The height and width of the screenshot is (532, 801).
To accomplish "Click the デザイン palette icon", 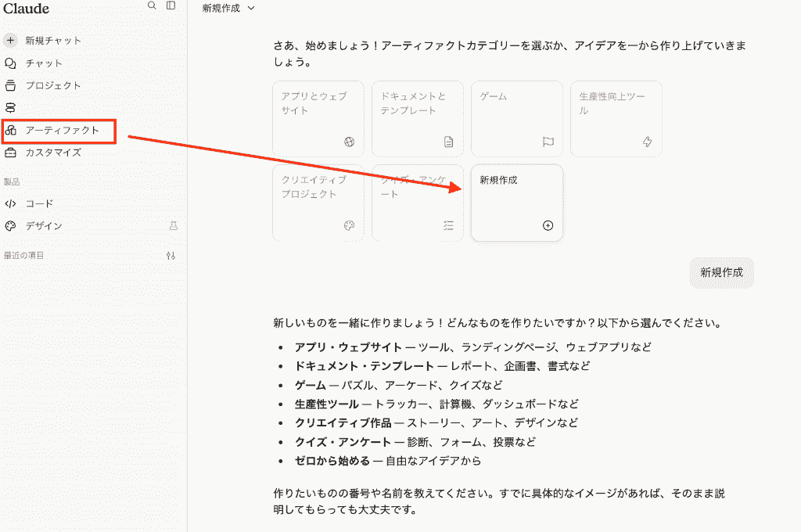I will [10, 226].
